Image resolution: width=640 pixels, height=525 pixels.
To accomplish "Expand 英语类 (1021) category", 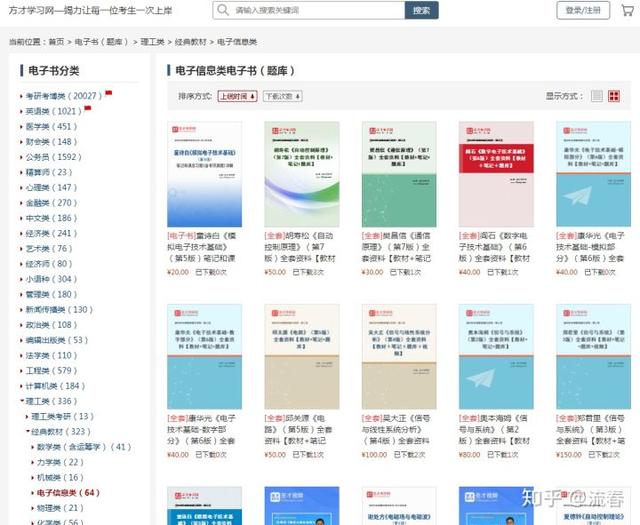I will click(53, 111).
